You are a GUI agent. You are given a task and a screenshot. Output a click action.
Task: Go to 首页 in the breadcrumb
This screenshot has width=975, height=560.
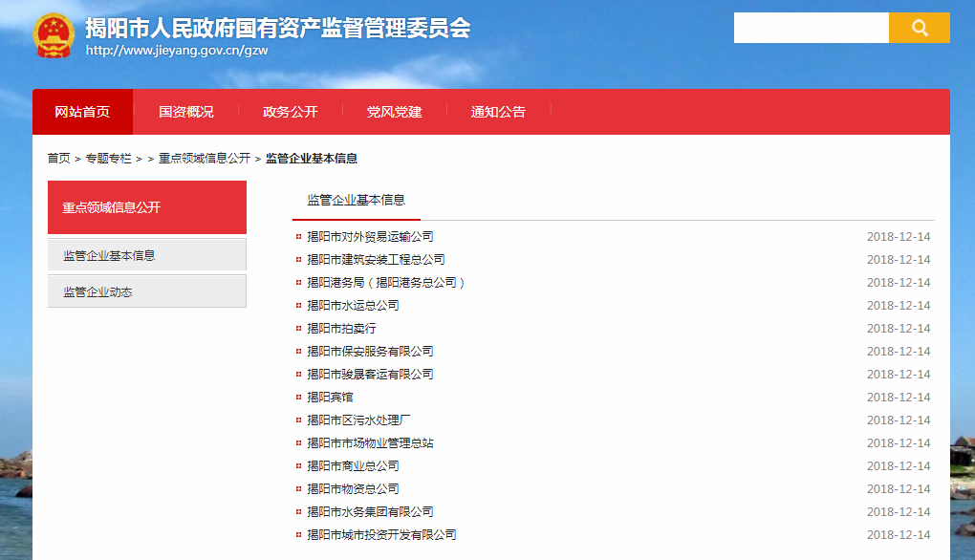pyautogui.click(x=59, y=159)
